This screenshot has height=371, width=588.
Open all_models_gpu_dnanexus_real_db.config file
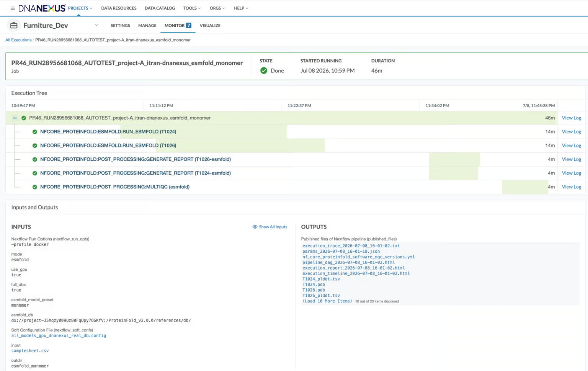pos(59,335)
